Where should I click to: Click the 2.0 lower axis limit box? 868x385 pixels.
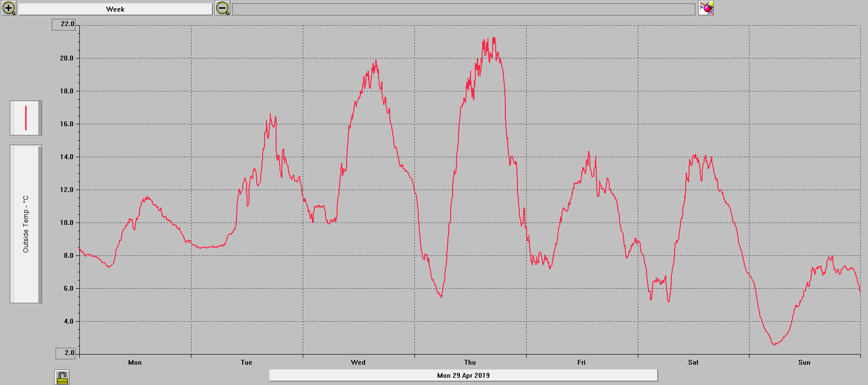pos(66,353)
